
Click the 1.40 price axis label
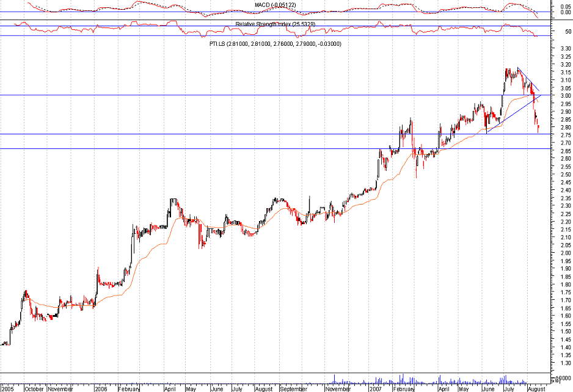click(565, 347)
